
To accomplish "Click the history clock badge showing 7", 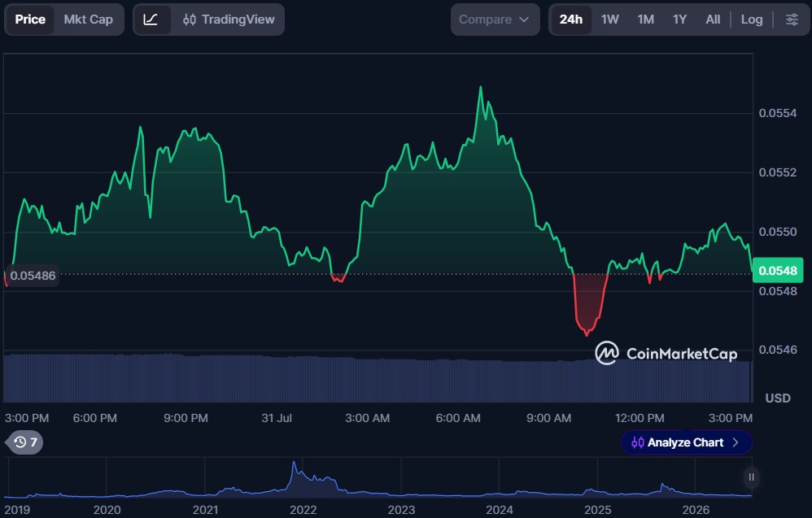I will click(x=25, y=442).
